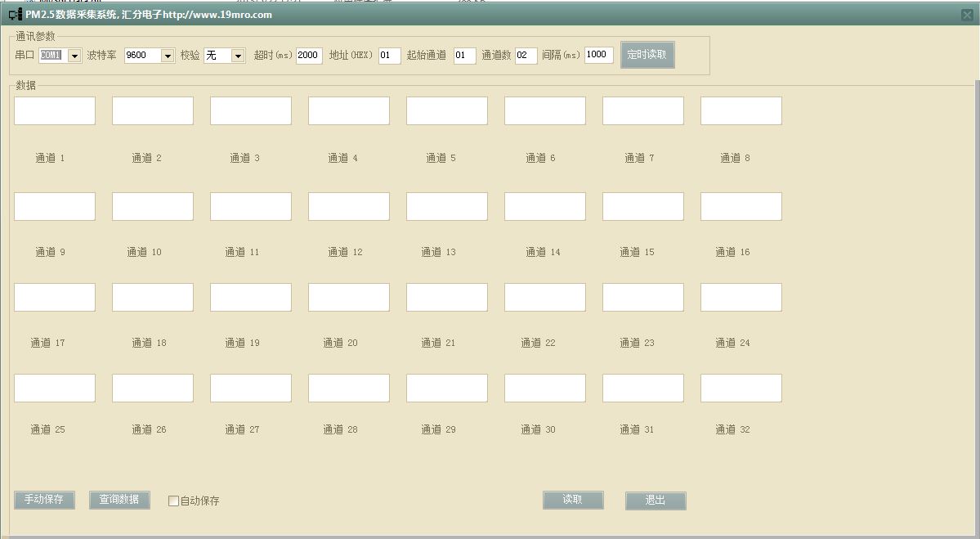
Task: Click the 起始通道 input field
Action: pyautogui.click(x=464, y=56)
